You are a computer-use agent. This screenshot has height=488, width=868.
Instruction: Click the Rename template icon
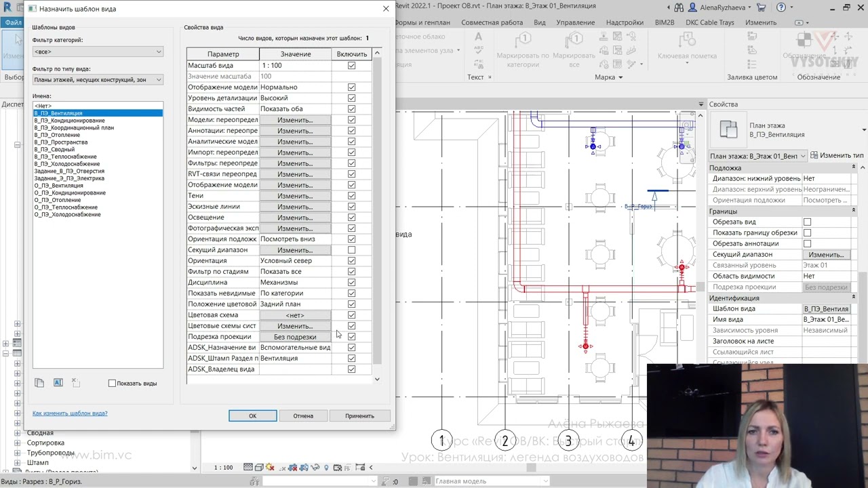click(x=58, y=383)
